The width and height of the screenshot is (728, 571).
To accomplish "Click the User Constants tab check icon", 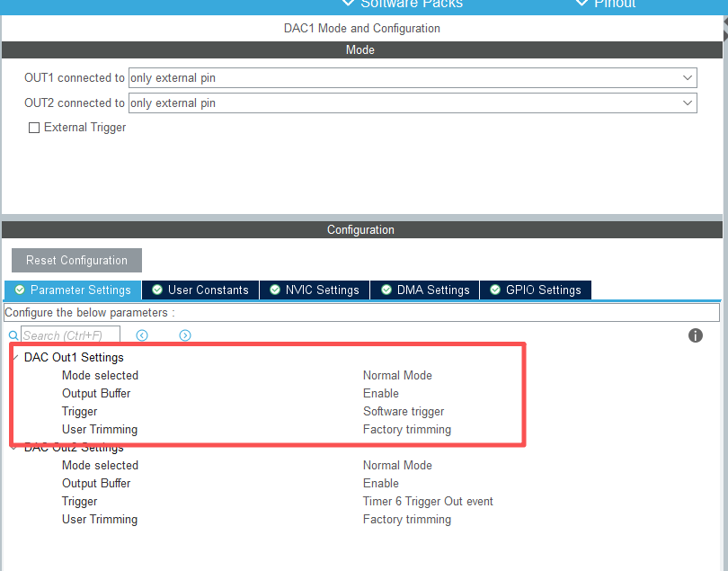I will point(157,290).
